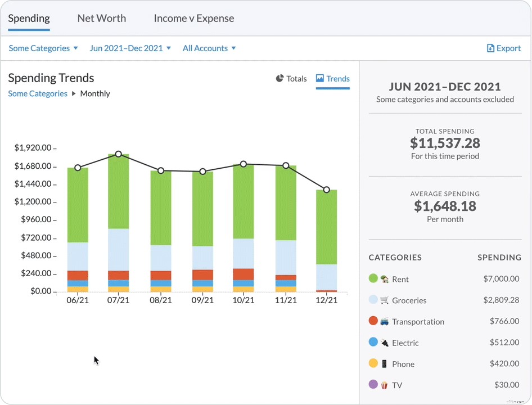Click the green dot beside Rent
532x405 pixels.
[x=374, y=279]
